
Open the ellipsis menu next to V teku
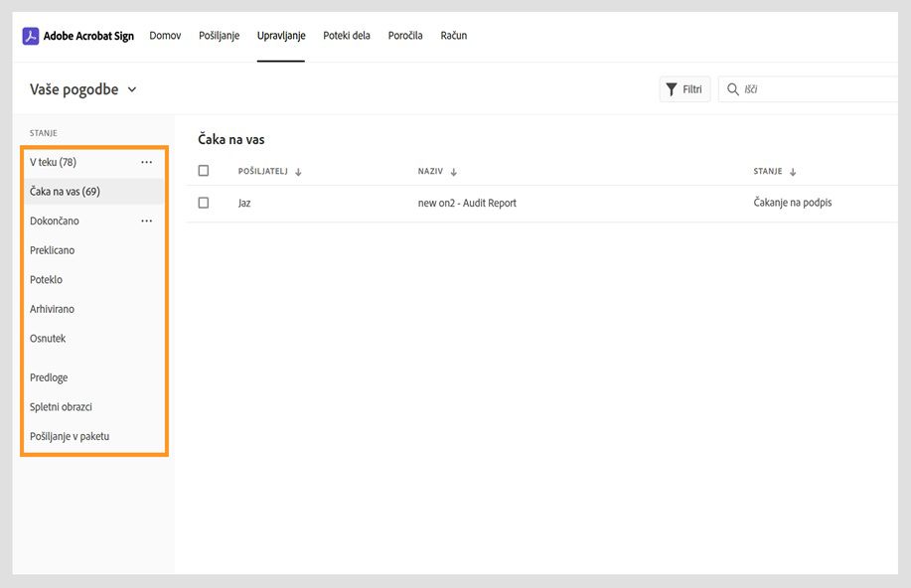tap(146, 162)
